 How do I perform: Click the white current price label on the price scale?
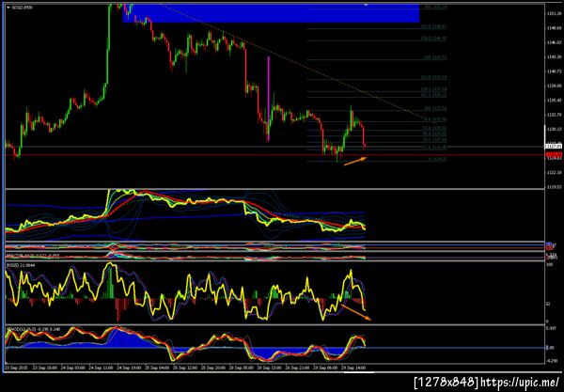[554, 147]
